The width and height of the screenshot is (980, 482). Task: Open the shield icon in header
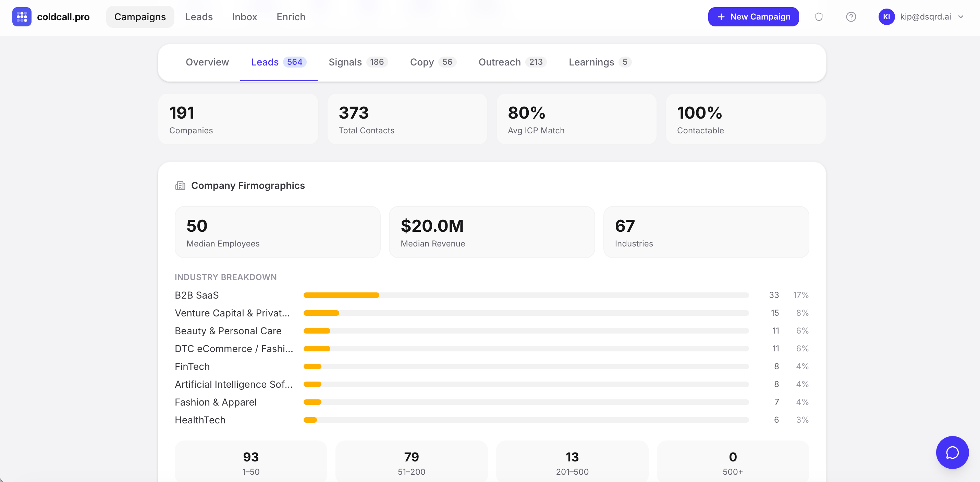pos(819,17)
